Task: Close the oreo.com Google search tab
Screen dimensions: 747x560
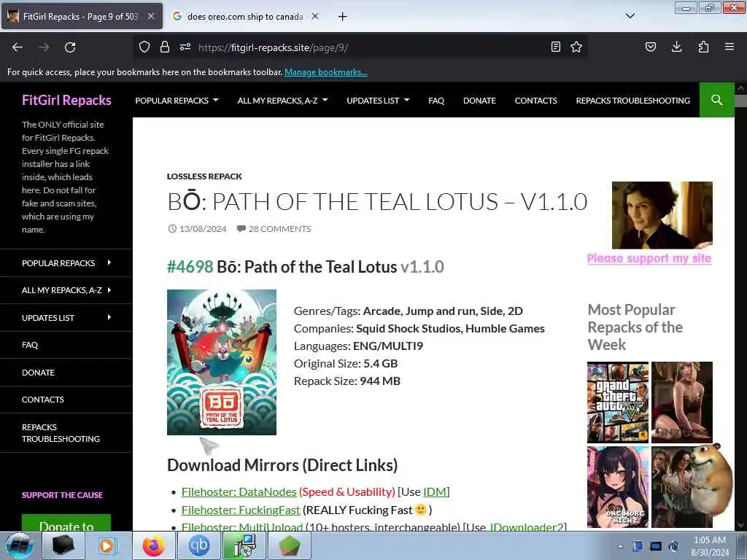Action: (315, 16)
